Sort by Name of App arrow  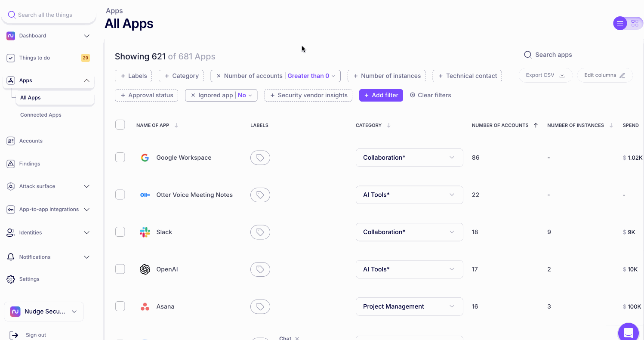176,125
